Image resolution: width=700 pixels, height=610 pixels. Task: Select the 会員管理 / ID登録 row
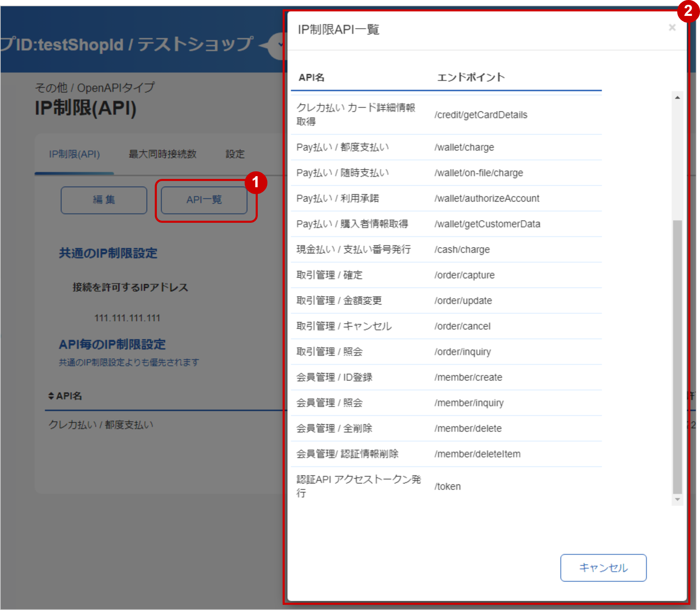coord(446,377)
